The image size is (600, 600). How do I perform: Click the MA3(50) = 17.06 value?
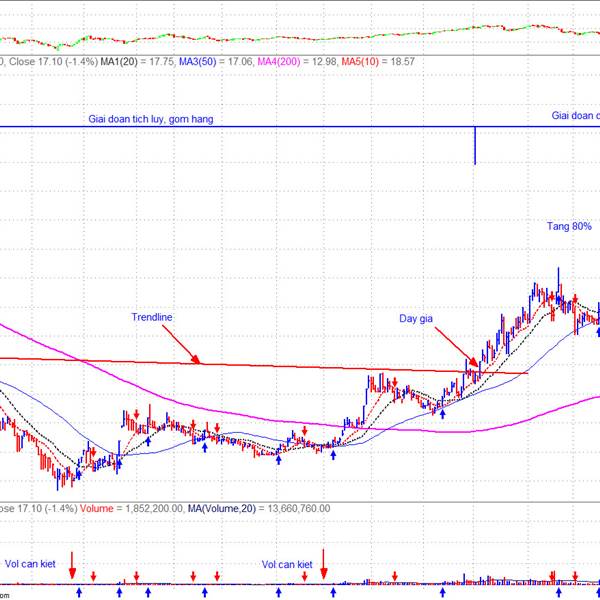[x=215, y=62]
